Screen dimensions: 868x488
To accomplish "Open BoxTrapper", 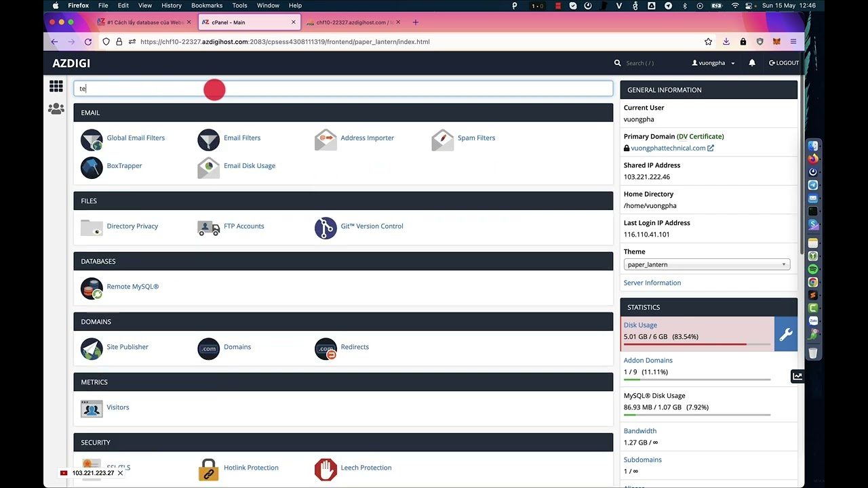I will click(x=124, y=165).
